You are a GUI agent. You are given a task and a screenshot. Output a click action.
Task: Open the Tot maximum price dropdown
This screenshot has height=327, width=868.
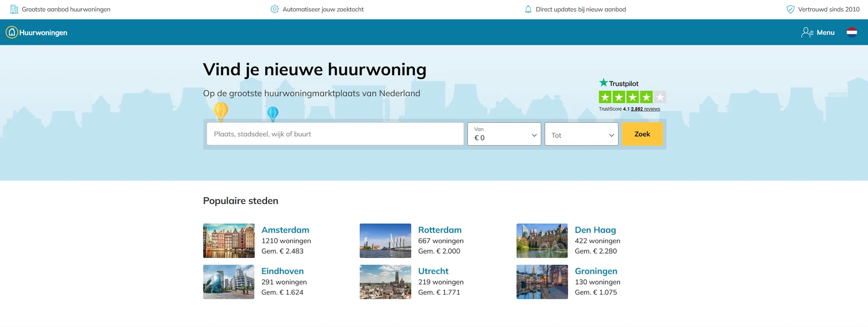pyautogui.click(x=581, y=134)
